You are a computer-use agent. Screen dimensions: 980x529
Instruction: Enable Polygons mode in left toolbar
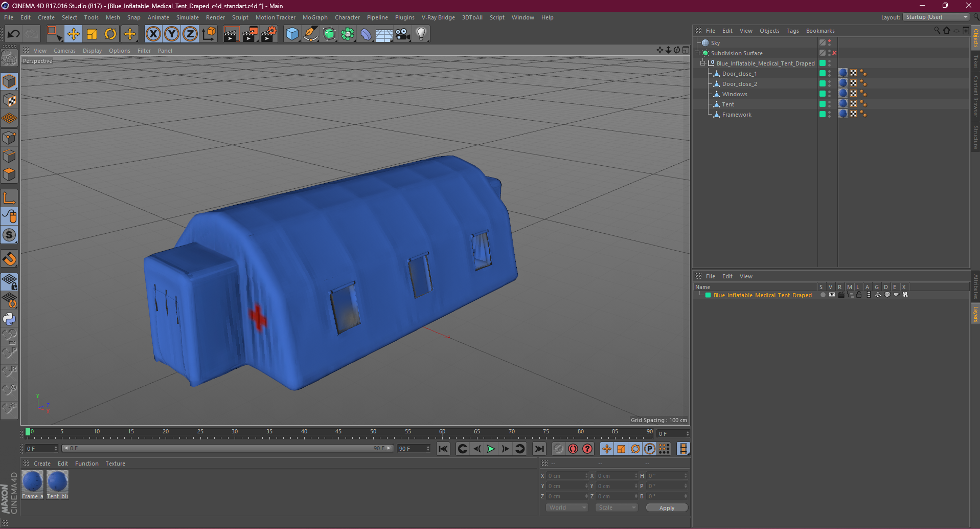[9, 175]
